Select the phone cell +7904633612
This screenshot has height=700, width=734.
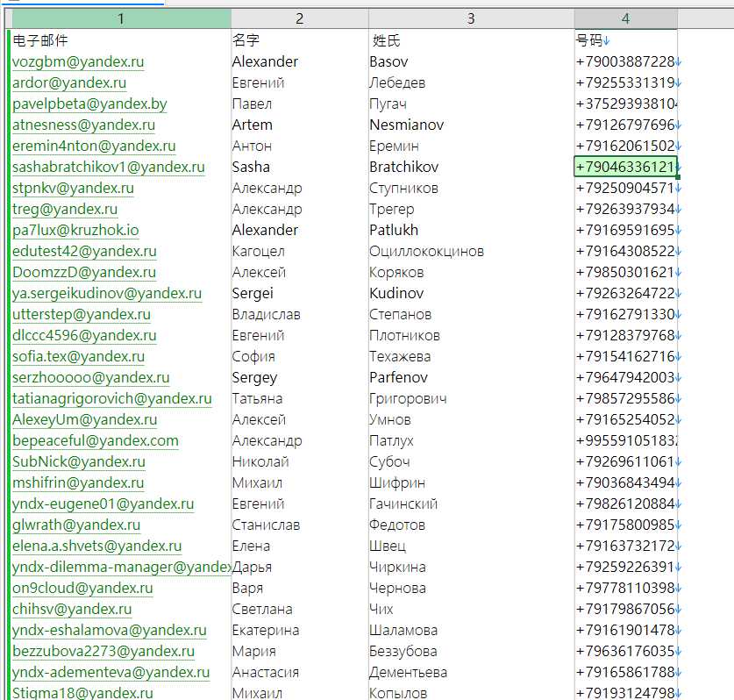625,168
